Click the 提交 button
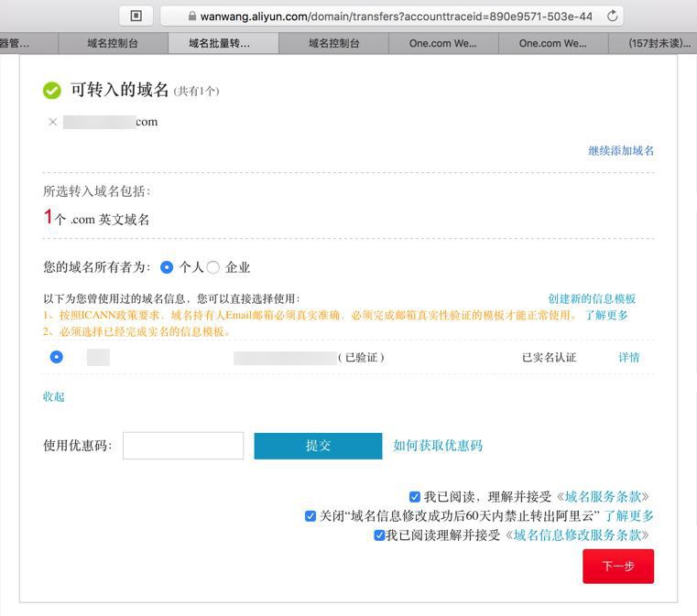This screenshot has height=616, width=697. click(x=318, y=446)
